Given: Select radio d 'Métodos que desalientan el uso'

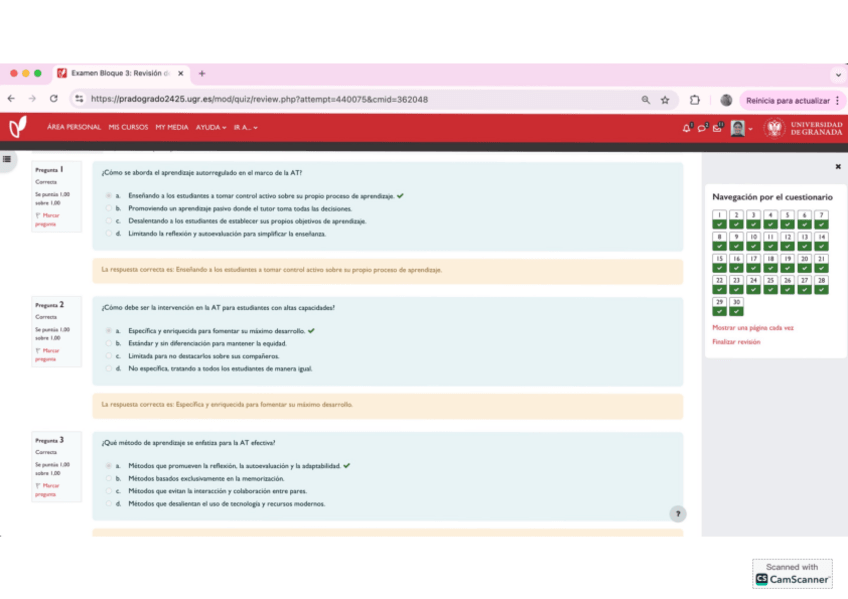Looking at the screenshot, I should coord(109,503).
